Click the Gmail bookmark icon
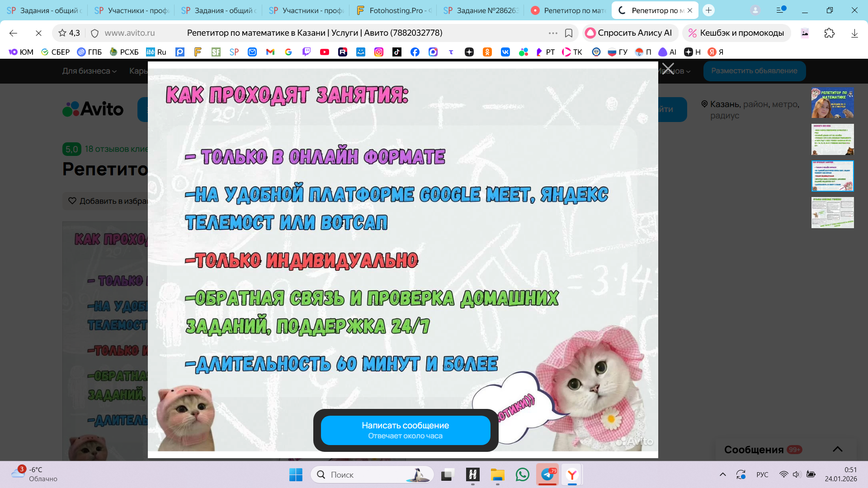Screen dimensions: 868x488 [270, 52]
